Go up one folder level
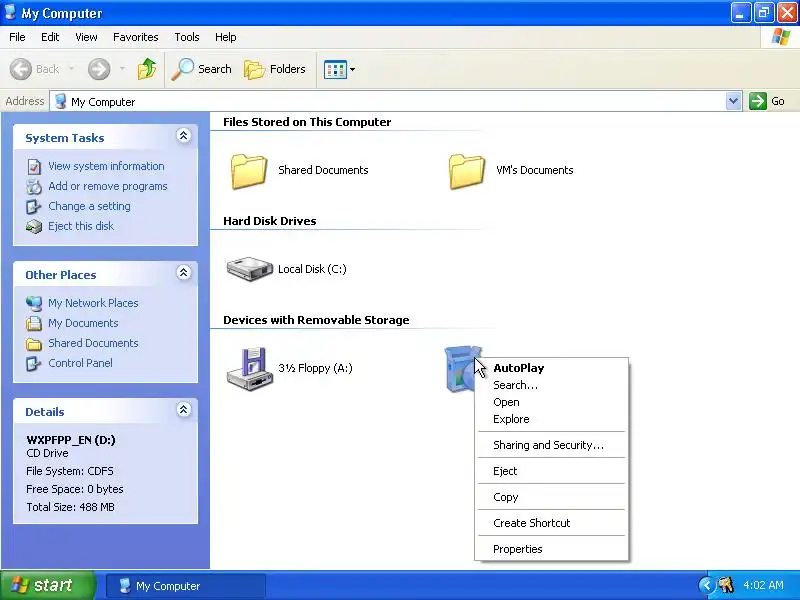This screenshot has height=600, width=800. pos(147,69)
